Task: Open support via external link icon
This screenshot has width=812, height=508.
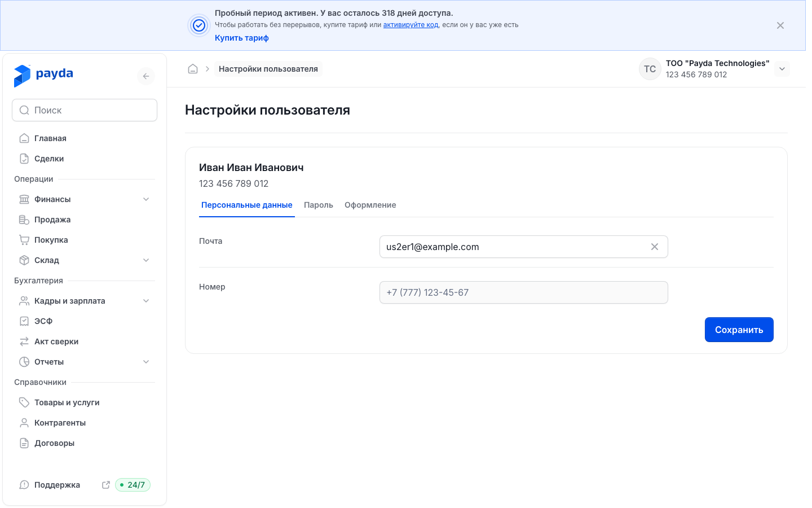Action: point(106,485)
